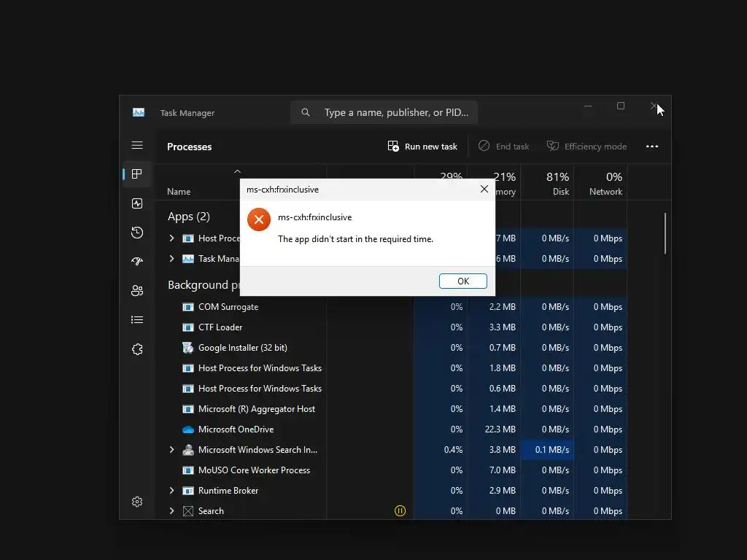Viewport: 747px width, 560px height.
Task: Open the App history page in sidebar
Action: point(137,233)
